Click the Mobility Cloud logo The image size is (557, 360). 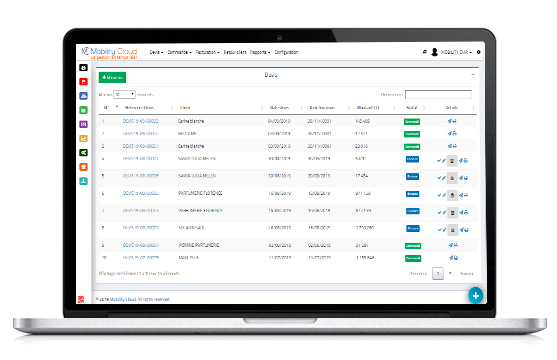tap(109, 53)
